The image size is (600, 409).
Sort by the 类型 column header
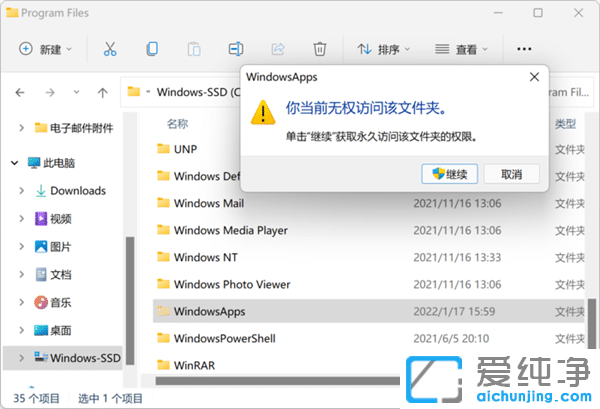click(x=565, y=124)
